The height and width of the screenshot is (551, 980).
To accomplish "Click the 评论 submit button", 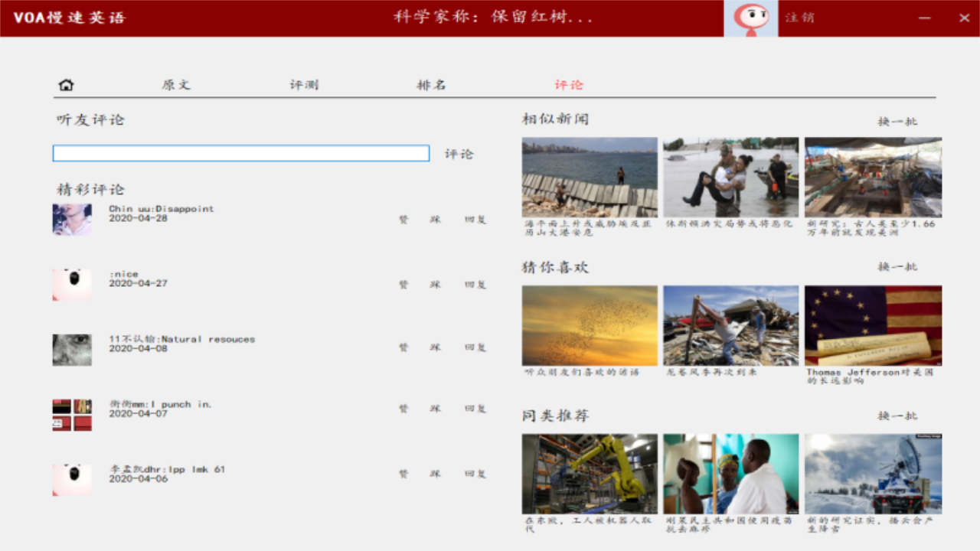I will coord(459,153).
